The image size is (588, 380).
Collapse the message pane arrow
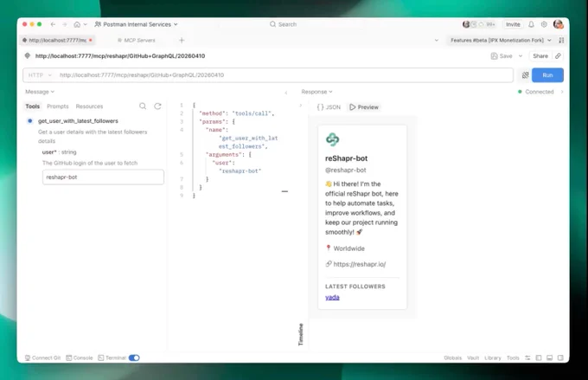point(285,93)
